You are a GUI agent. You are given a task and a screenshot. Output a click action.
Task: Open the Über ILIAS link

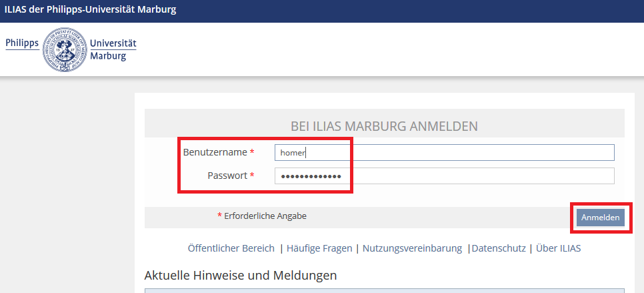point(558,248)
